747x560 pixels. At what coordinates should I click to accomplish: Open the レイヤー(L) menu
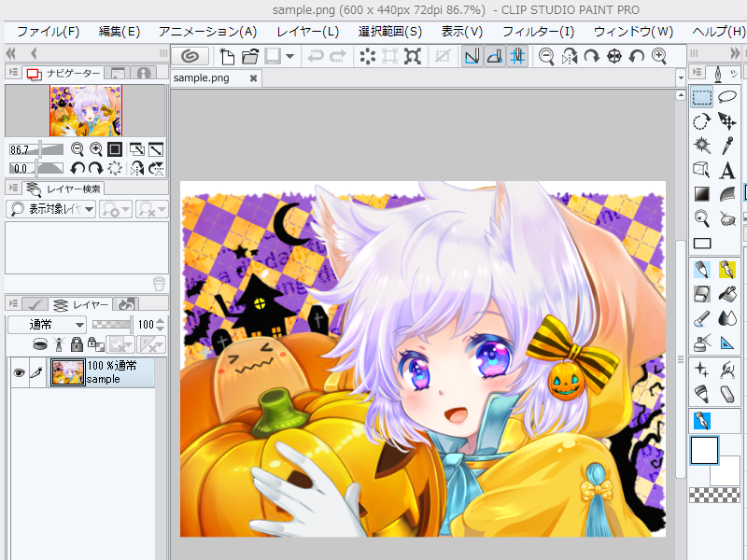tap(308, 32)
